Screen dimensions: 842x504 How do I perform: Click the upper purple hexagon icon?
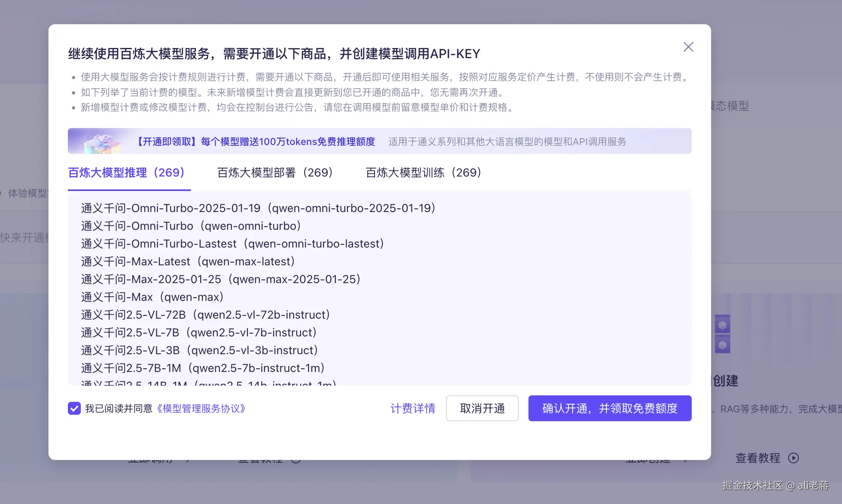point(722,325)
